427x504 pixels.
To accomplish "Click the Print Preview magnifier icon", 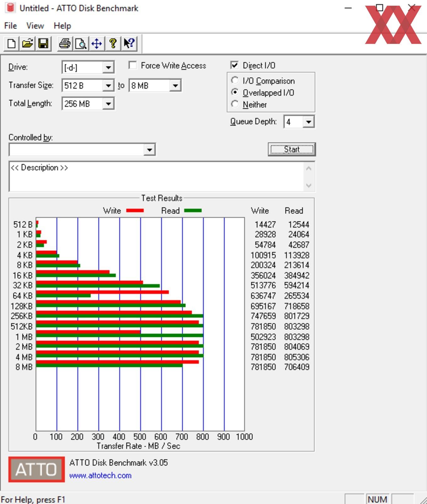I will pyautogui.click(x=81, y=43).
